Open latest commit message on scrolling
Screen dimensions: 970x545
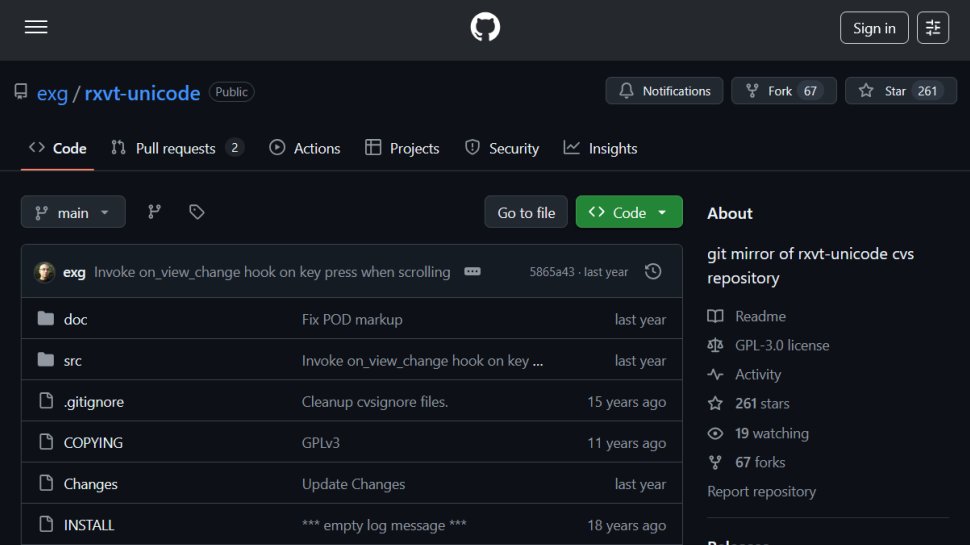(x=272, y=272)
